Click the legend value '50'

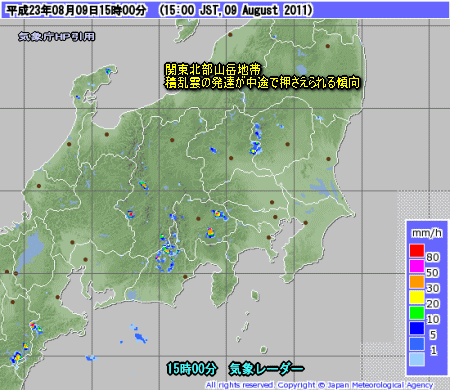click(x=433, y=273)
